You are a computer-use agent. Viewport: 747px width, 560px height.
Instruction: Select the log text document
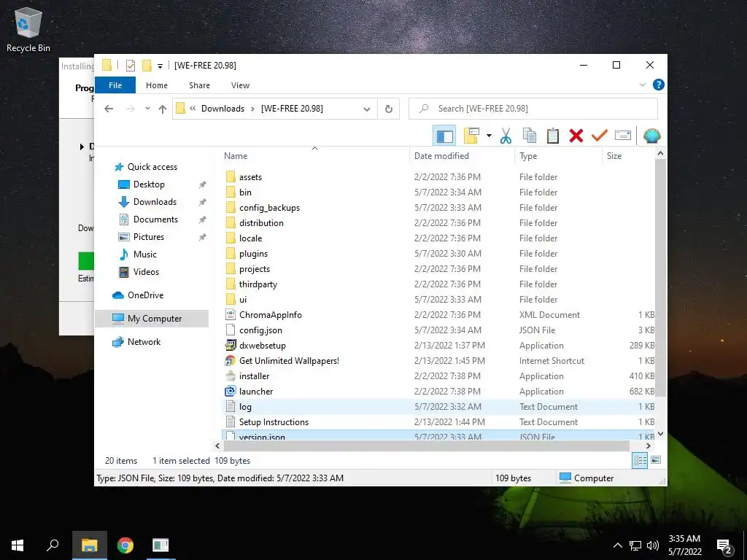click(245, 407)
